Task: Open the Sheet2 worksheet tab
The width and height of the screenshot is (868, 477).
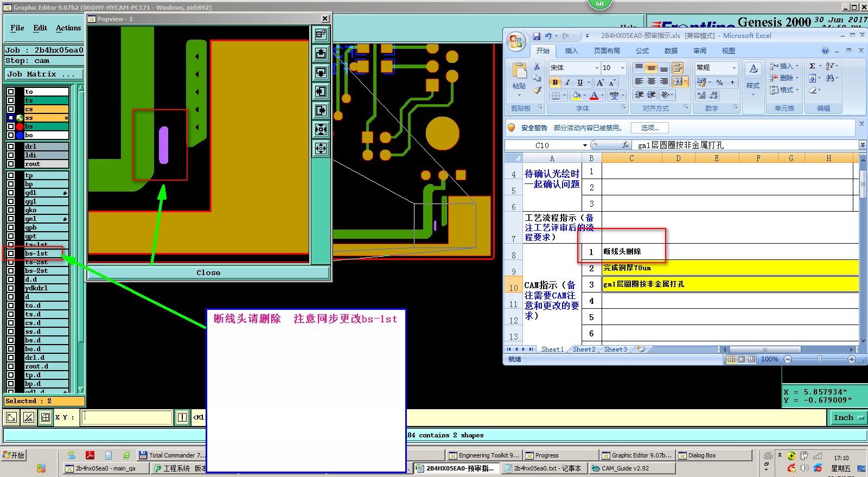Action: [584, 349]
